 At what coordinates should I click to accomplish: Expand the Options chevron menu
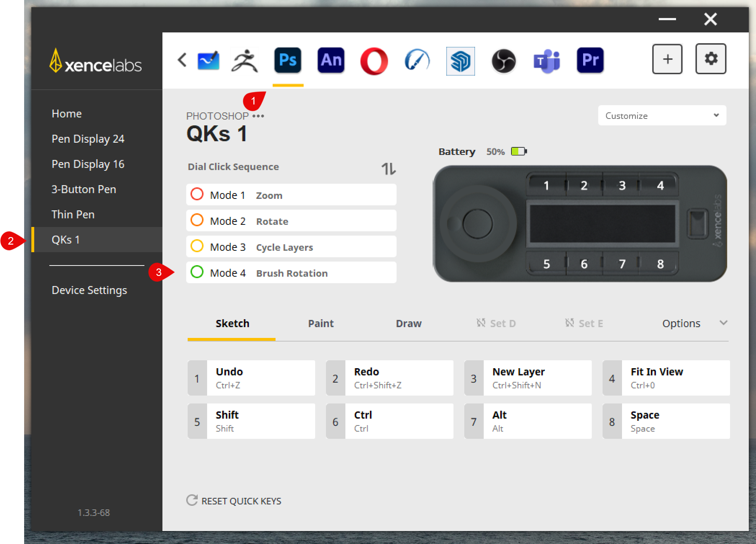click(723, 323)
